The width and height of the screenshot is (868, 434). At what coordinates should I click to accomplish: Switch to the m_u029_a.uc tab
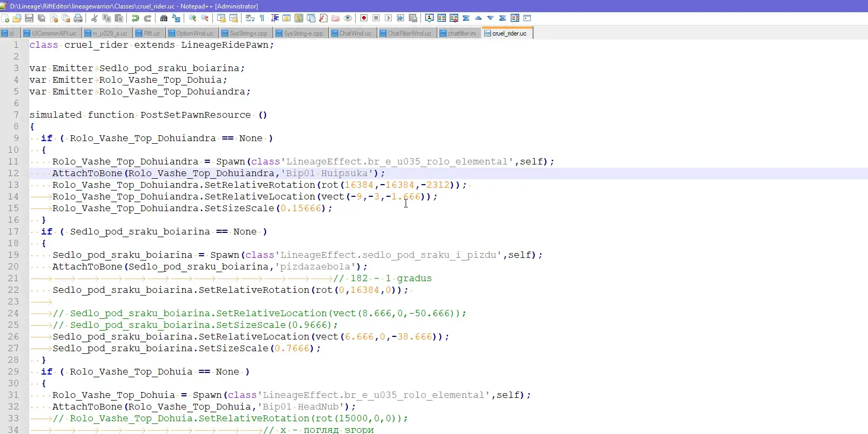[x=108, y=33]
